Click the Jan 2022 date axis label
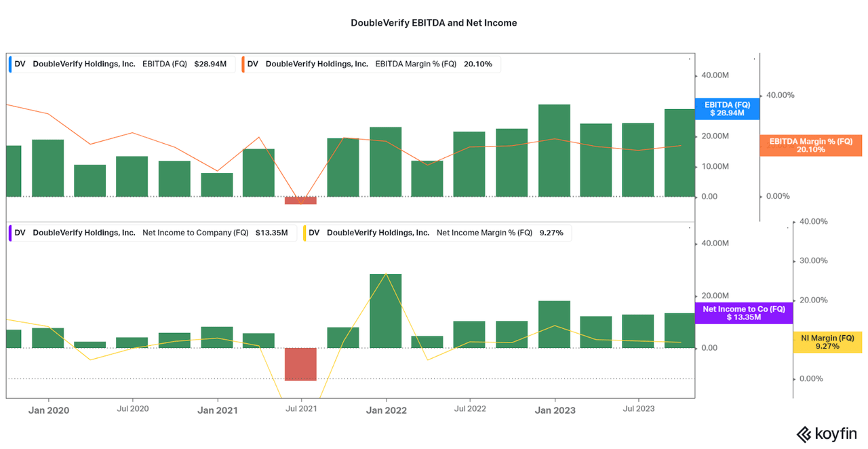Screen dimensions: 868x449 pos(386,410)
